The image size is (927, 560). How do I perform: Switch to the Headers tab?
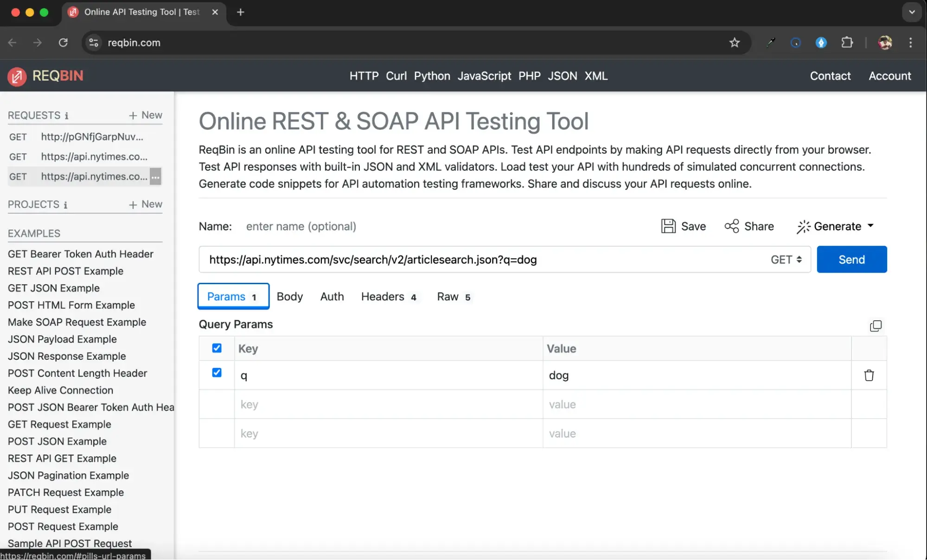tap(389, 297)
